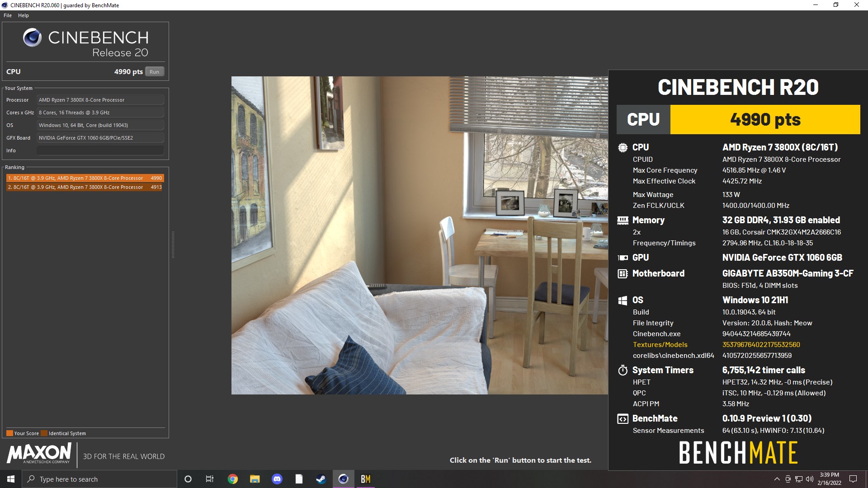Click the Processor field AMD Ryzen 7 3800X
This screenshot has width=868, height=488.
[x=100, y=100]
